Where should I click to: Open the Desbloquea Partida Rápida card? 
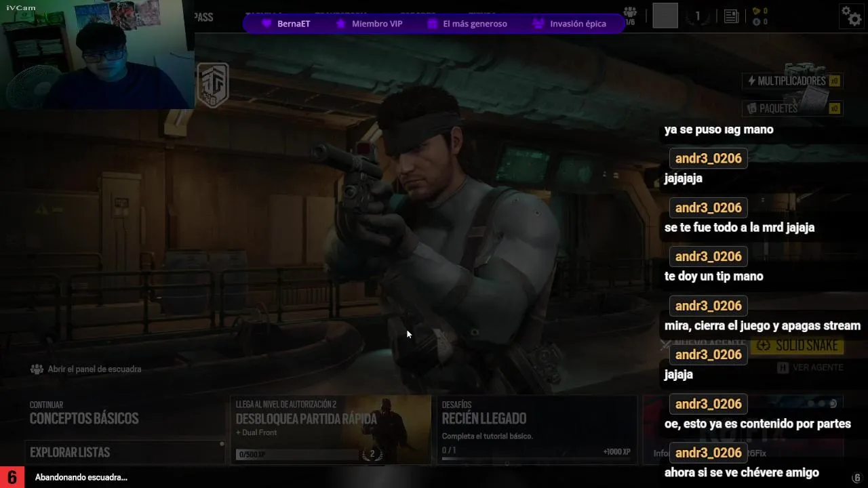[330, 430]
